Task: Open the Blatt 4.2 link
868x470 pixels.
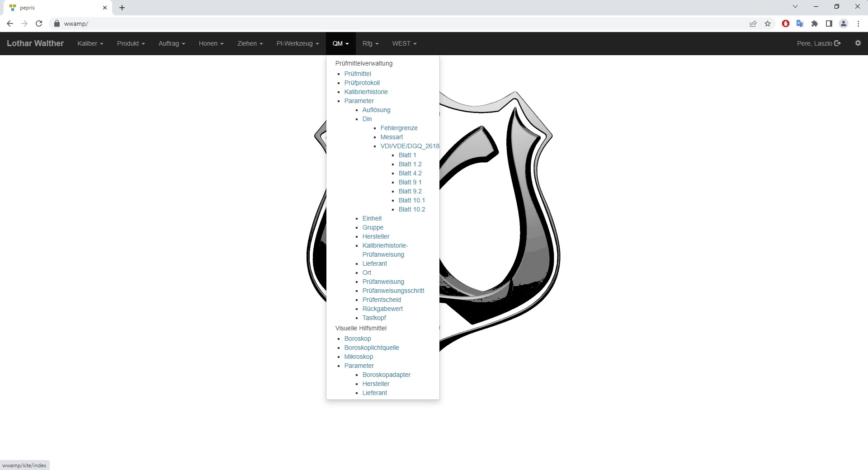Action: [410, 173]
